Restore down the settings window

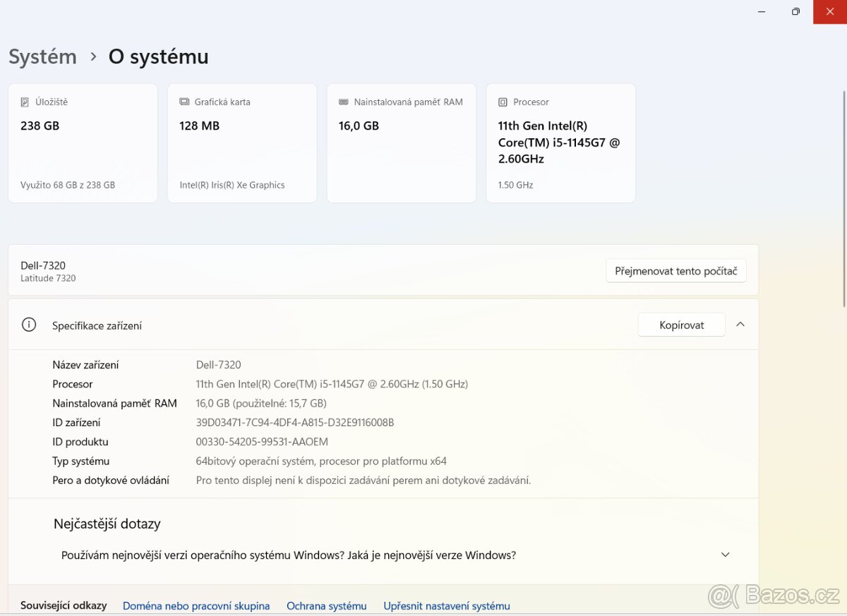pos(795,12)
